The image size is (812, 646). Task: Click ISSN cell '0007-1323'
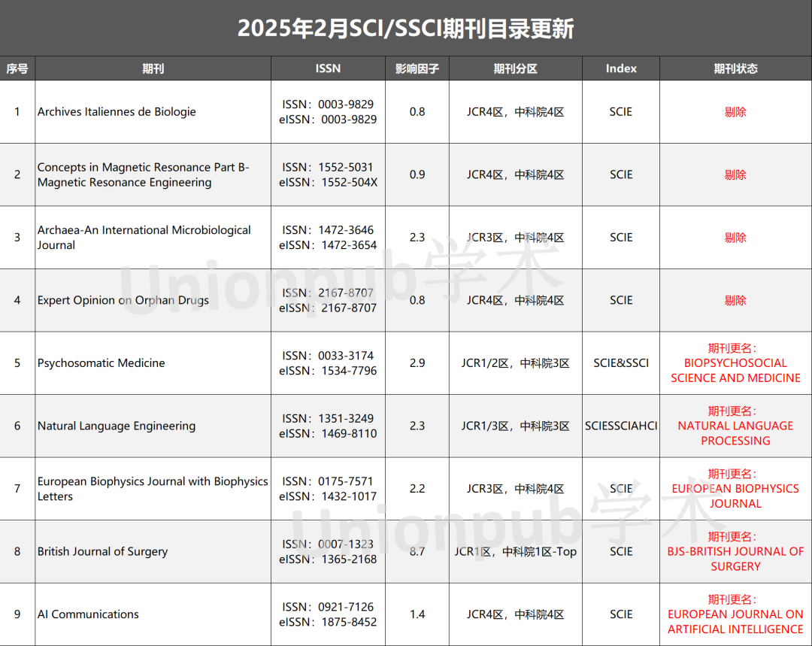tap(328, 552)
